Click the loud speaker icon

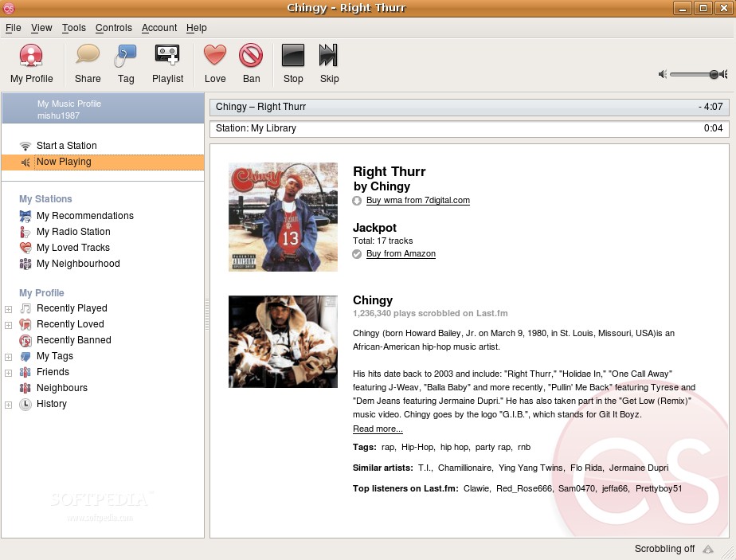tap(723, 74)
